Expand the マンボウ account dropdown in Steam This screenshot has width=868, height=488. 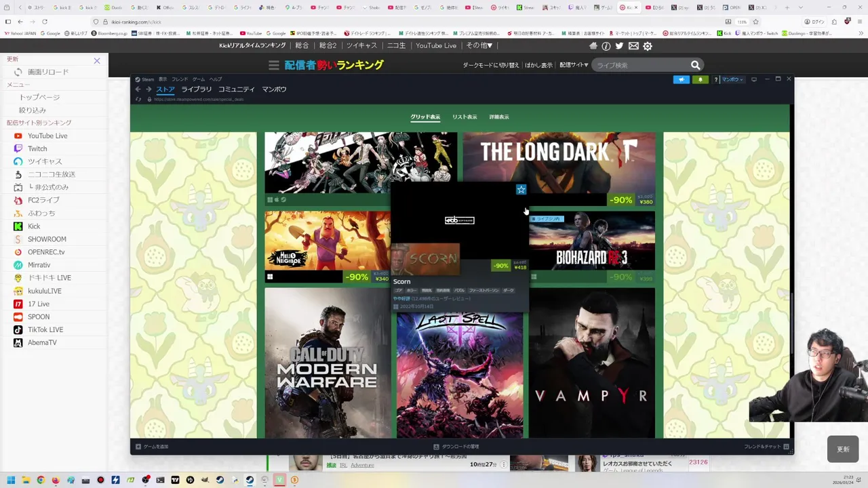tap(732, 79)
